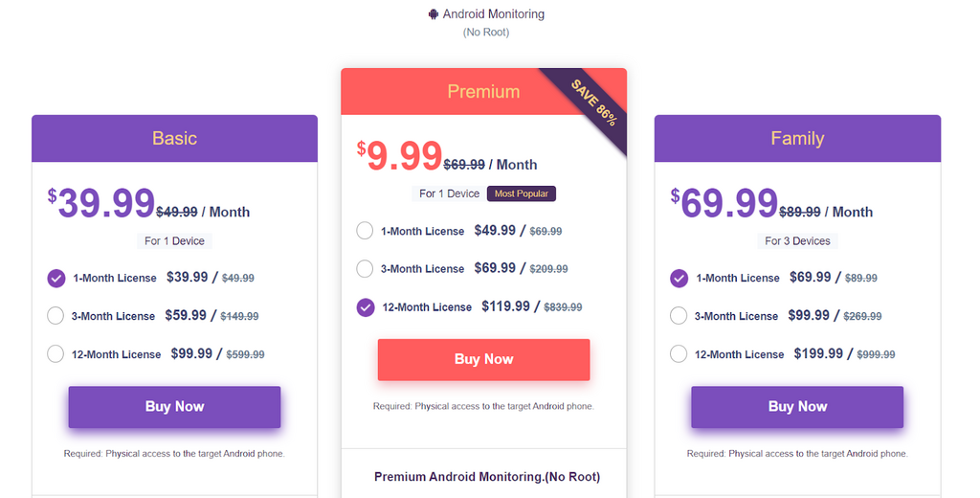Click the Basic plan header
This screenshot has height=498, width=980.
click(x=174, y=138)
